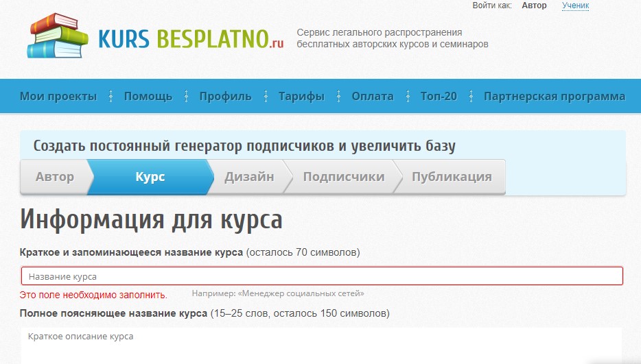641x364 pixels.
Task: Open Мои проекты in the blue menu
Action: coord(58,97)
